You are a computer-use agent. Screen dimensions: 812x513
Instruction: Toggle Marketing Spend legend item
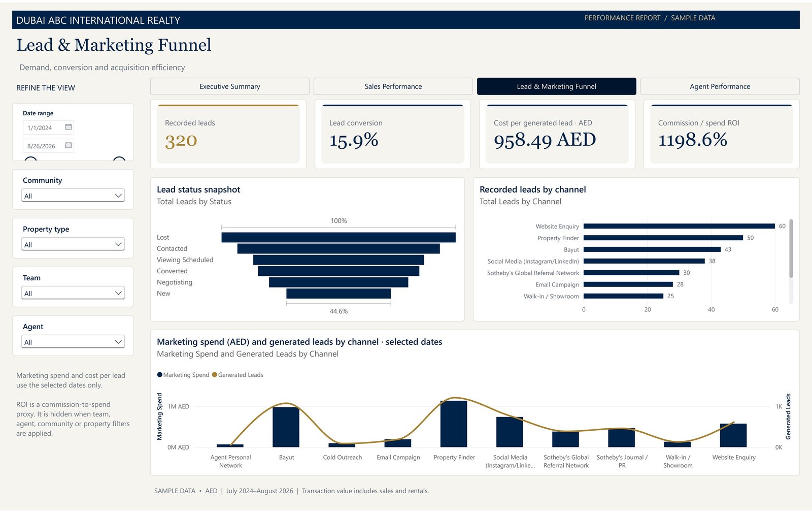click(183, 375)
